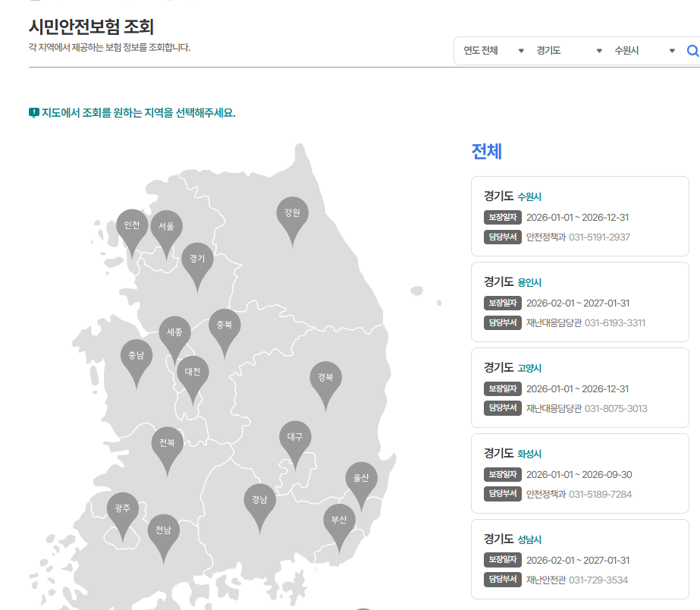This screenshot has height=610, width=700.
Task: Open the 경기도 화성시 insurance card
Action: point(580,473)
